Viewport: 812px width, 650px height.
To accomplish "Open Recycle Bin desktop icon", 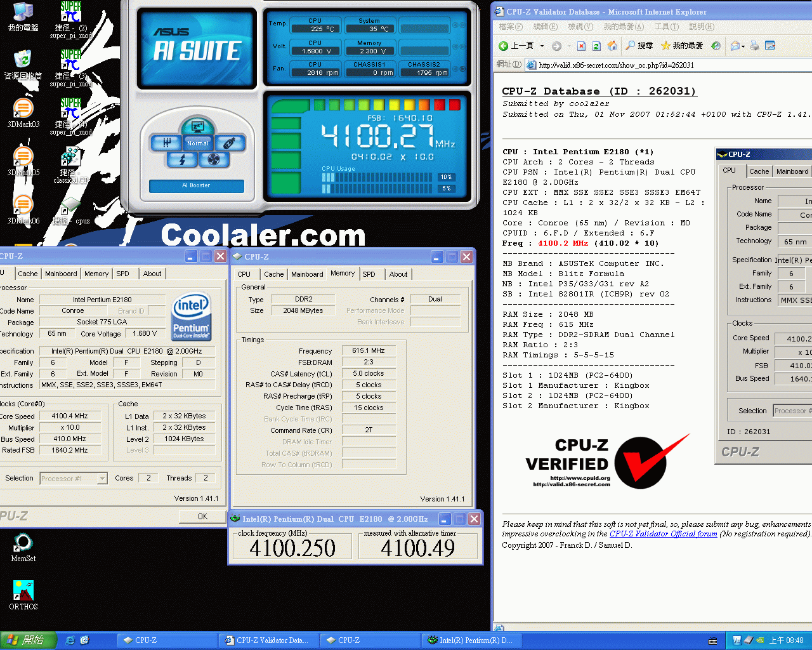I will coord(23,65).
